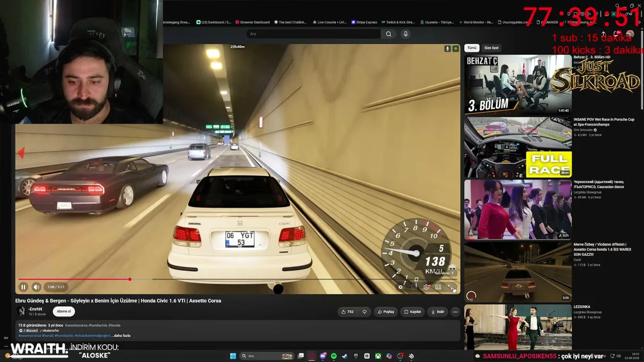Open the three-dot more actions menu
This screenshot has width=644, height=362.
click(x=455, y=312)
